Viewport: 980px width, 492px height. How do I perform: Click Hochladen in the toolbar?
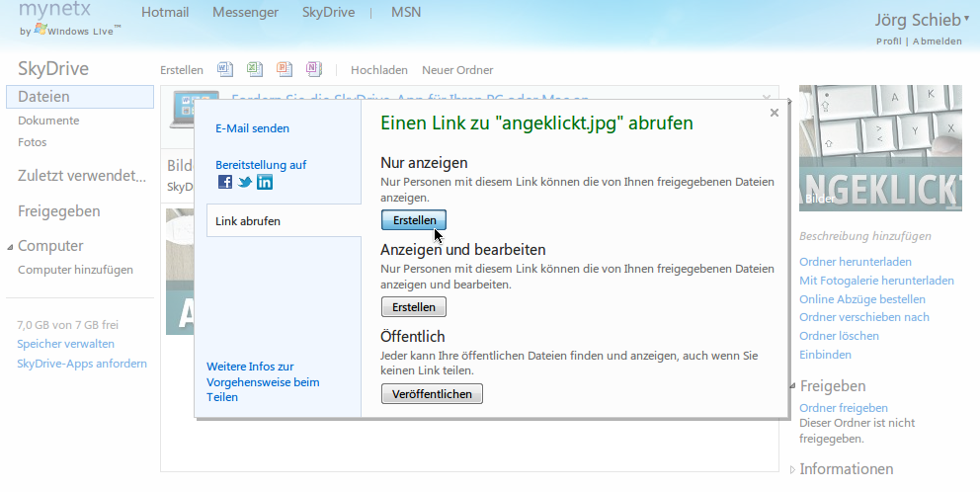(378, 70)
